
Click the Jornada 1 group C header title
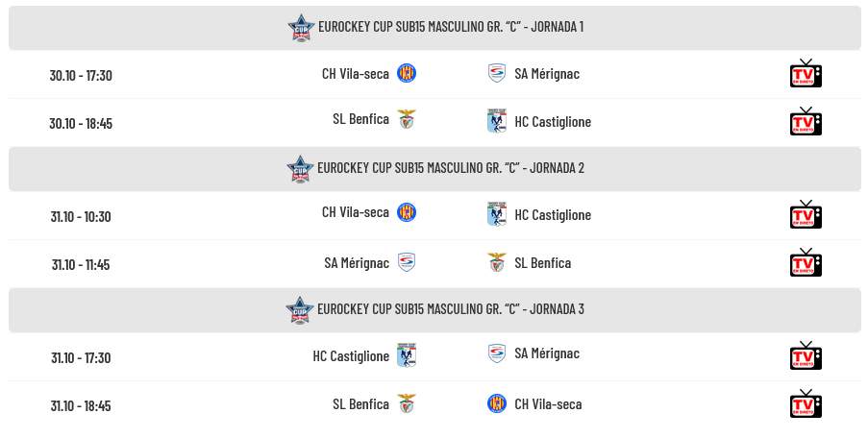pyautogui.click(x=450, y=27)
